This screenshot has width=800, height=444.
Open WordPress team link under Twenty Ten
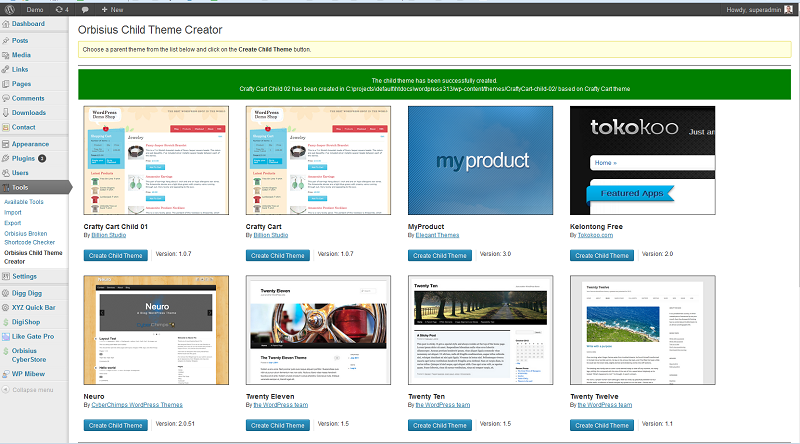click(443, 405)
